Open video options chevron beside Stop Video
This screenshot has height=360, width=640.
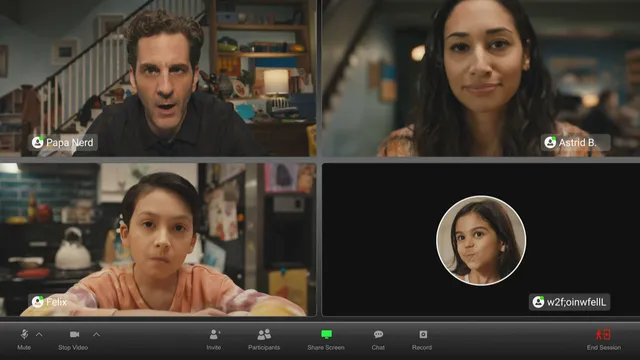coord(96,335)
